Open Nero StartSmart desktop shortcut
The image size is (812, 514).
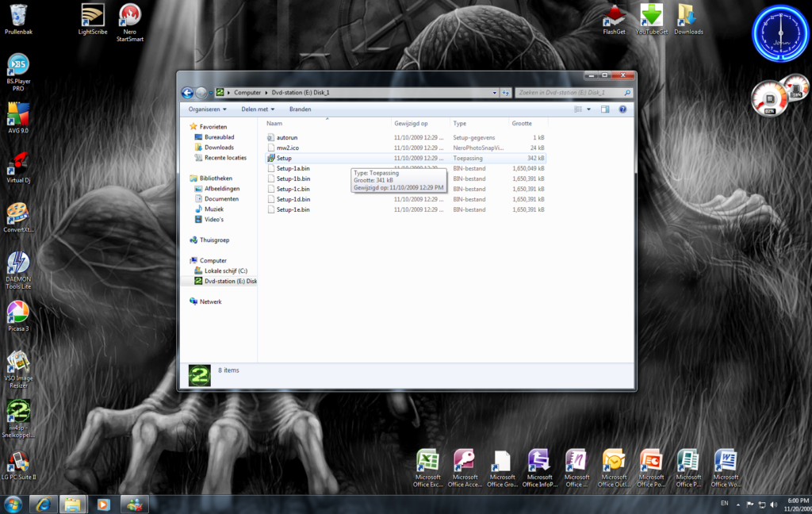tap(129, 23)
